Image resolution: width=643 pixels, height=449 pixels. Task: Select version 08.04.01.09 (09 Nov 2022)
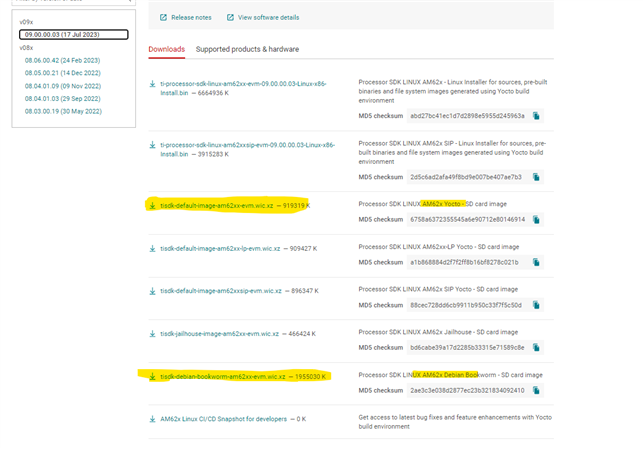pos(63,86)
